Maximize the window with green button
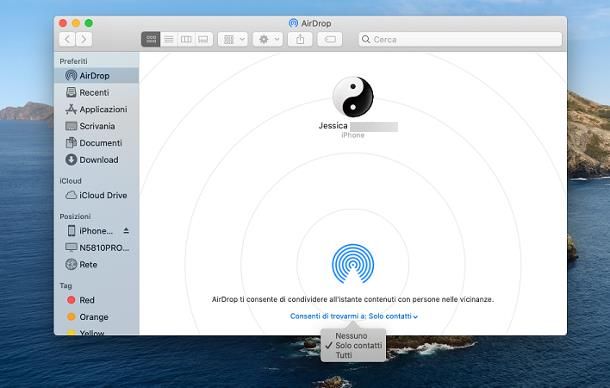This screenshot has width=610, height=388. click(x=89, y=23)
